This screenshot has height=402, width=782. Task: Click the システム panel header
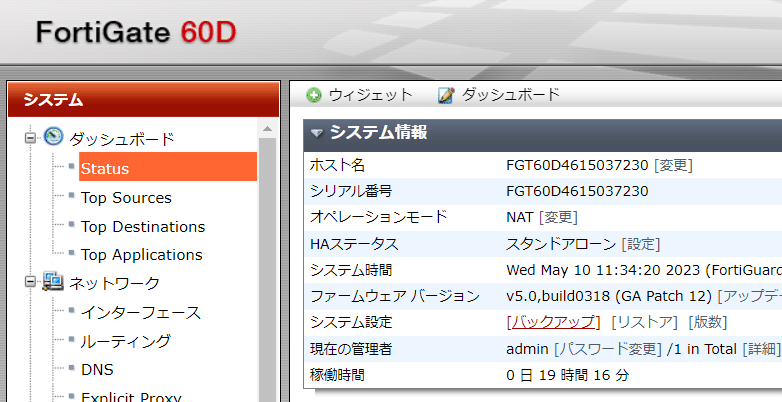[144, 100]
